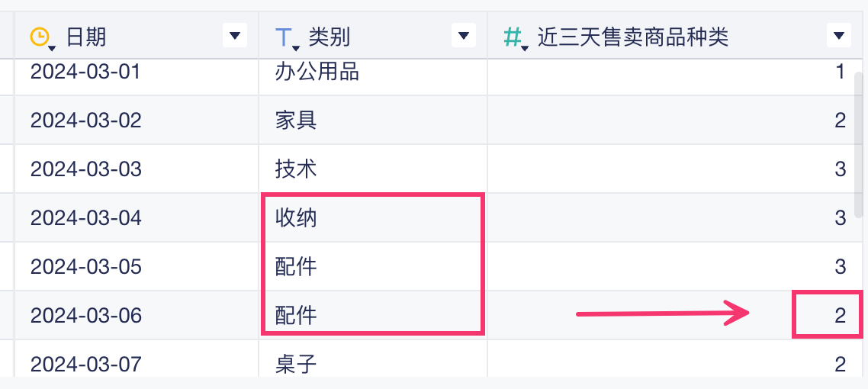This screenshot has width=868, height=389.
Task: Click the 收纳 category cell
Action: coord(296,218)
